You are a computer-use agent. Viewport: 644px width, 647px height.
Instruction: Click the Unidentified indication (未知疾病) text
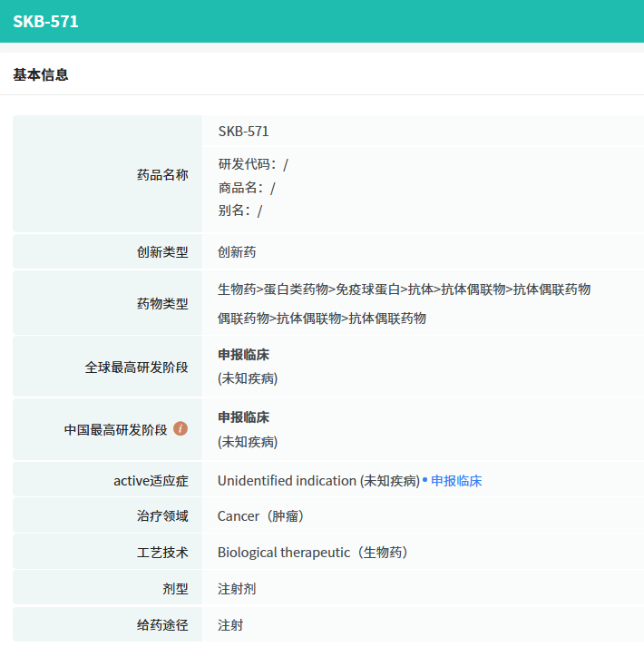click(x=318, y=481)
